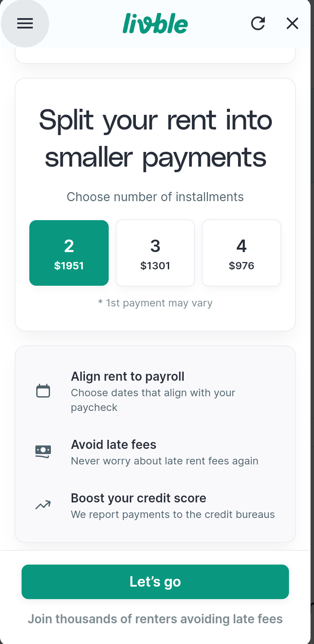Viewport: 314px width, 644px height.
Task: Click the Choose number of installments label
Action: [x=155, y=197]
